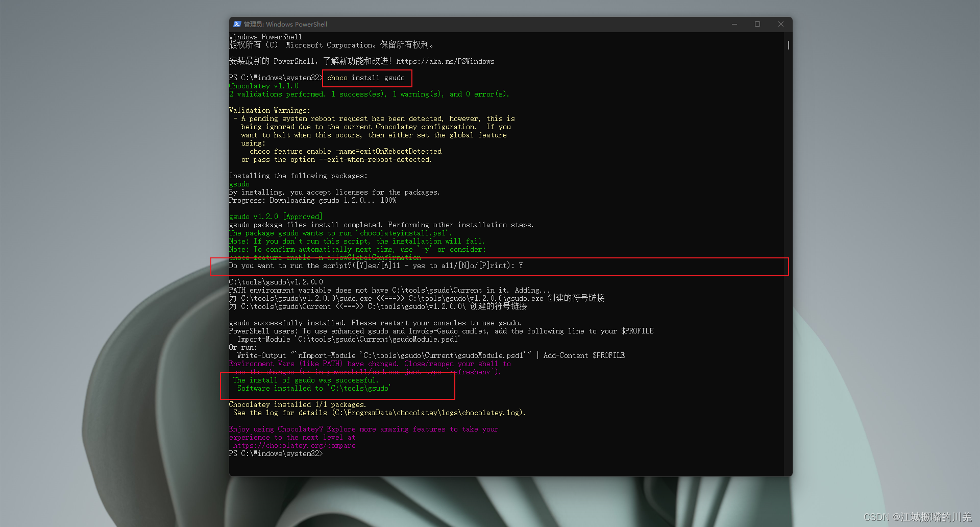Click the Import-Module gsudoModule.psd1 line

(x=349, y=339)
